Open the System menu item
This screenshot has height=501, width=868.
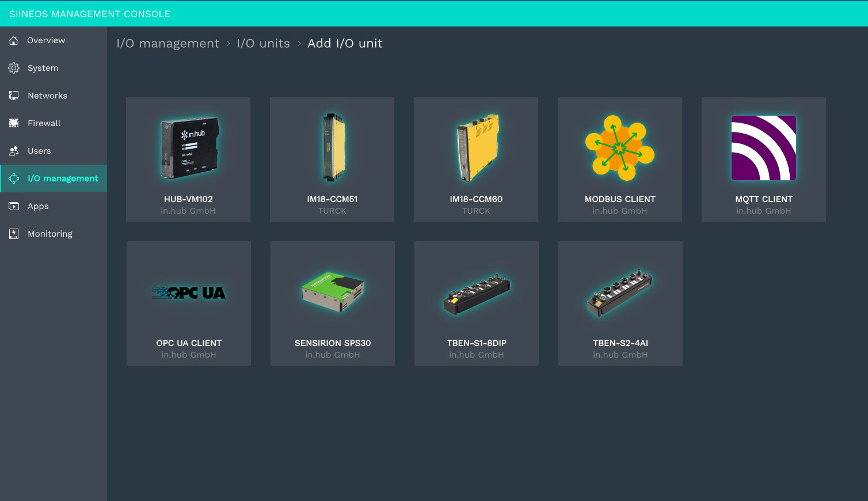(x=54, y=68)
